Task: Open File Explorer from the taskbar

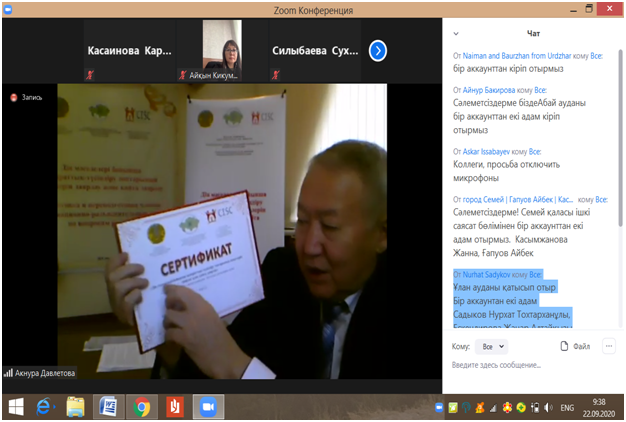Action: tap(75, 407)
